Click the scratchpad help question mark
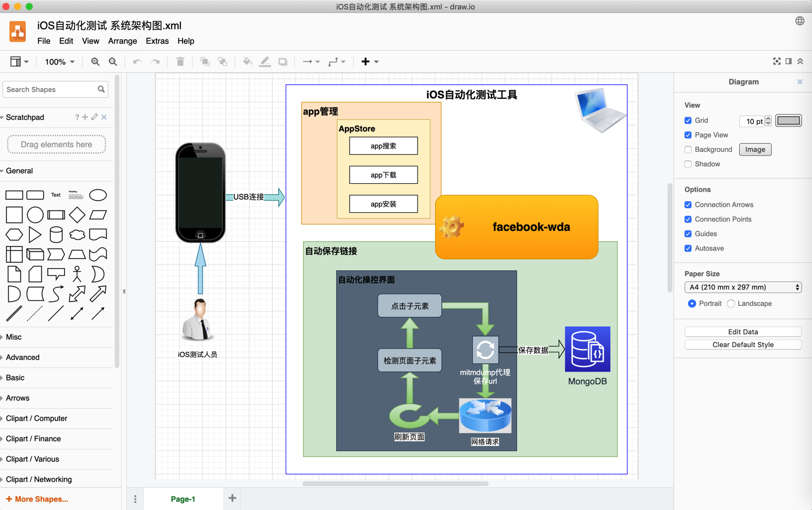 (77, 117)
